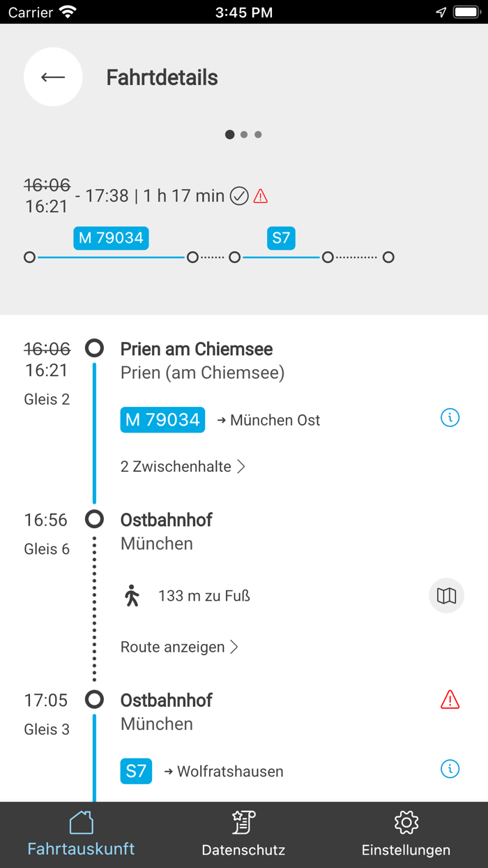Click the chevron after 2 Zwischenhalte
Image resolution: width=488 pixels, height=868 pixels.
tap(241, 466)
